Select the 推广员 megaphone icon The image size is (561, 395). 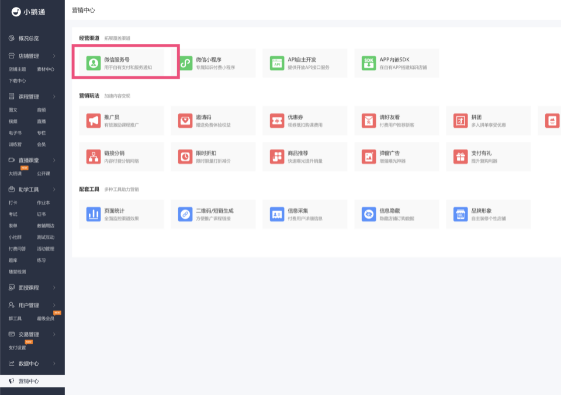tap(93, 121)
